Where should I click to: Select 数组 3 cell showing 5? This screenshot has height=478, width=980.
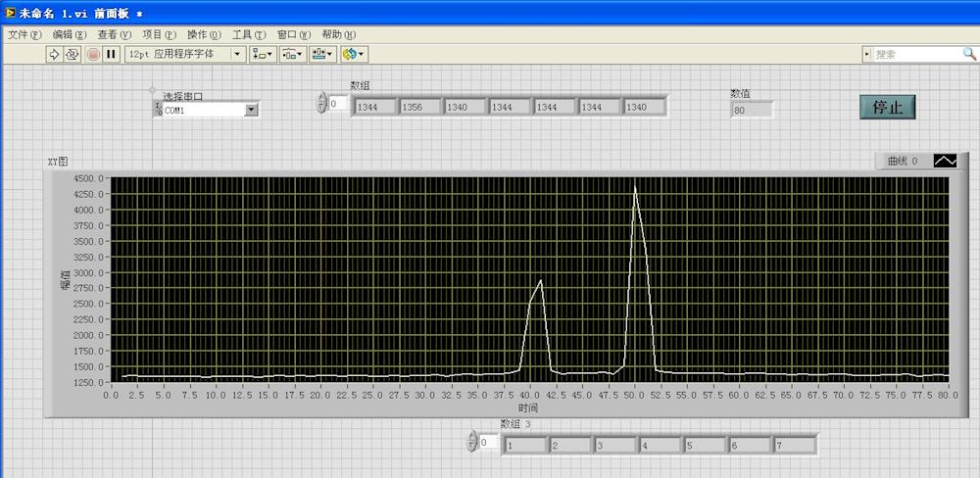pos(705,446)
